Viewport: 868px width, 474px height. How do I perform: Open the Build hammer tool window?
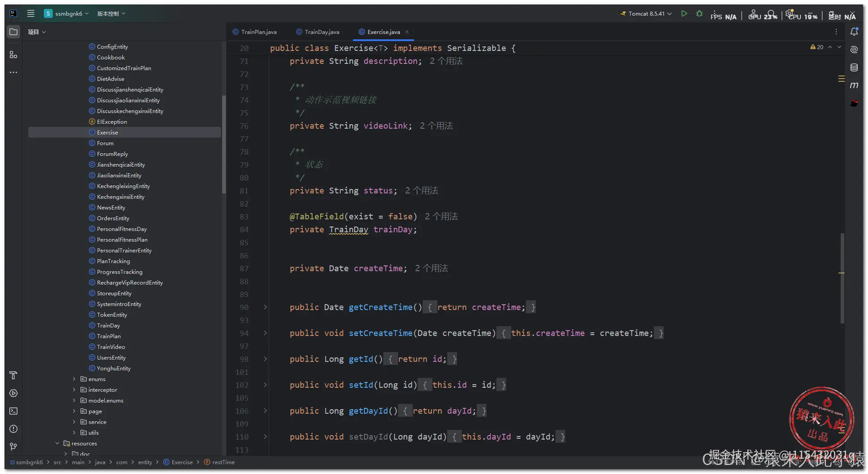click(x=13, y=375)
